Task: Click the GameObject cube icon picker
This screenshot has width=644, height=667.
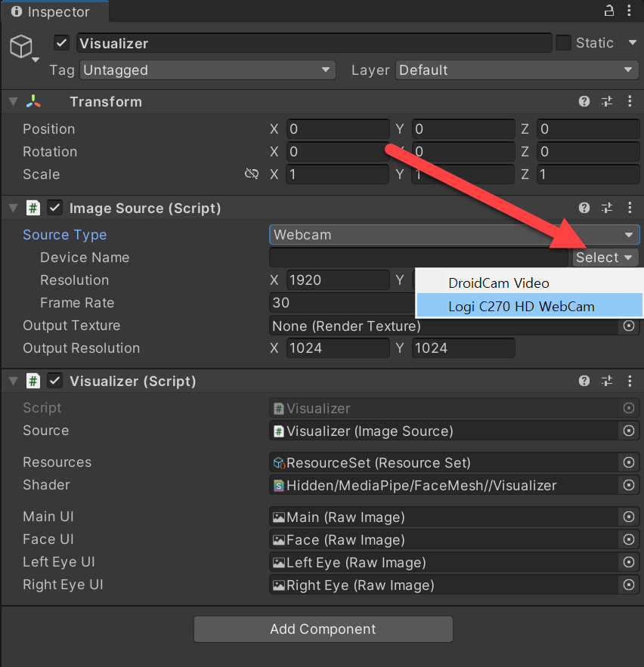Action: (21, 46)
